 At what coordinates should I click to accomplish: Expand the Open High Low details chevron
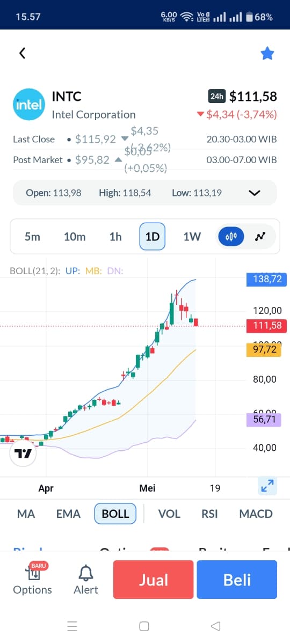tap(255, 193)
